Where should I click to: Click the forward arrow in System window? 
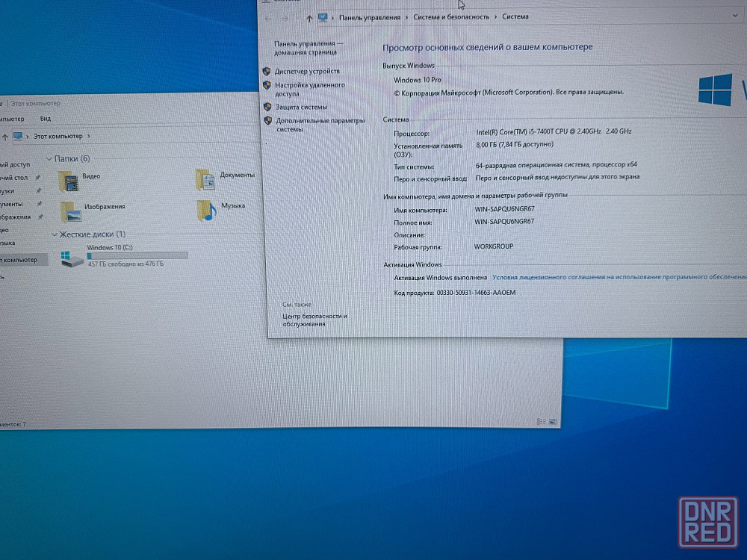(285, 19)
